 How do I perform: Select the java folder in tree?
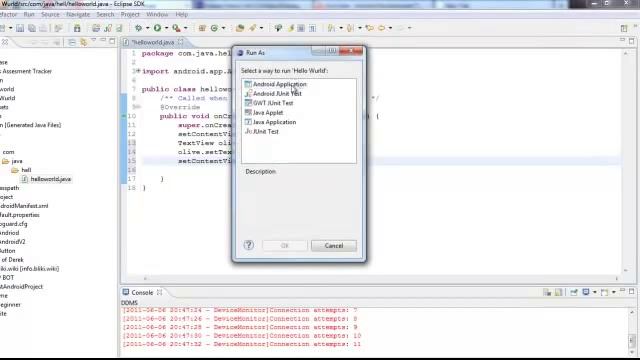17,161
